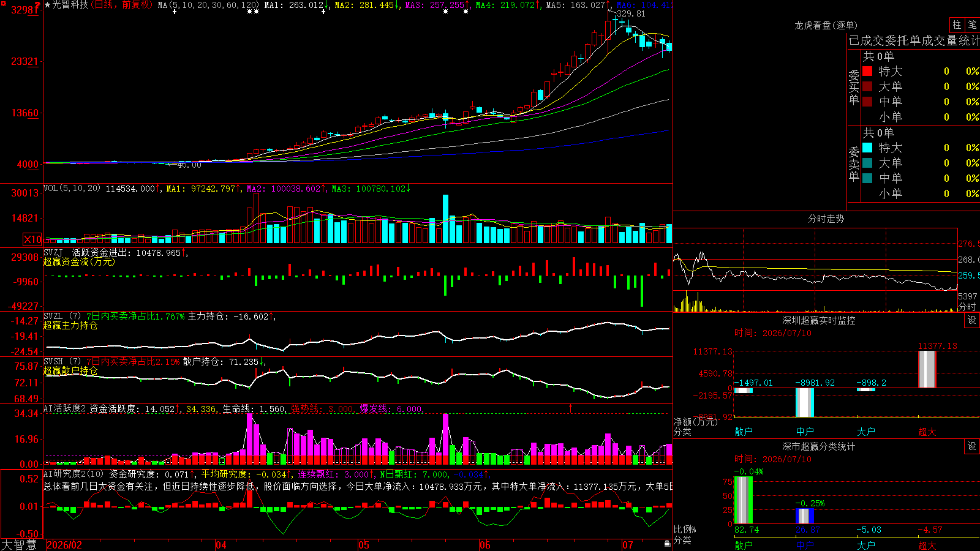Select the 07 month marker on date axis
The height and width of the screenshot is (551, 980).
pyautogui.click(x=628, y=545)
